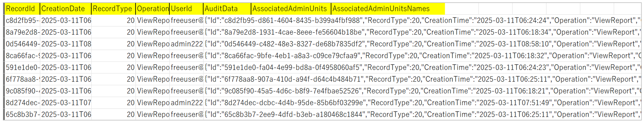Select the AssociatedAdminUnits header cell
644x122 pixels.
(x=291, y=9)
